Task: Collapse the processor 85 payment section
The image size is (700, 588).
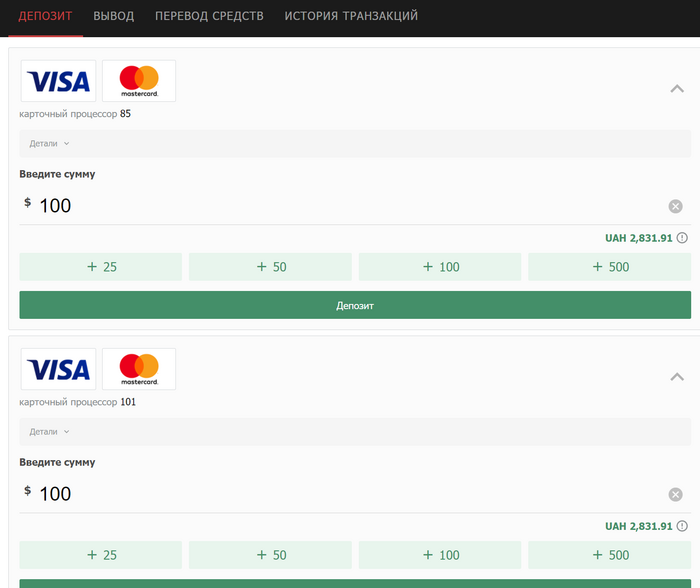Action: click(x=677, y=88)
